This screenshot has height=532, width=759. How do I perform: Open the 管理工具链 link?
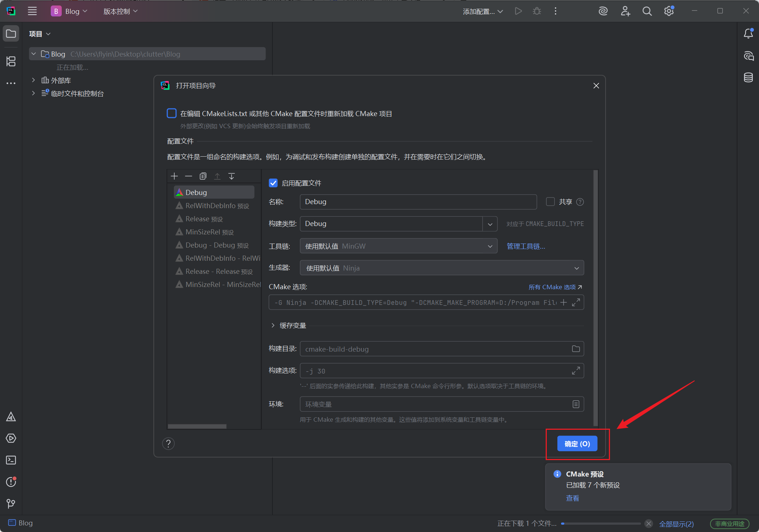526,246
